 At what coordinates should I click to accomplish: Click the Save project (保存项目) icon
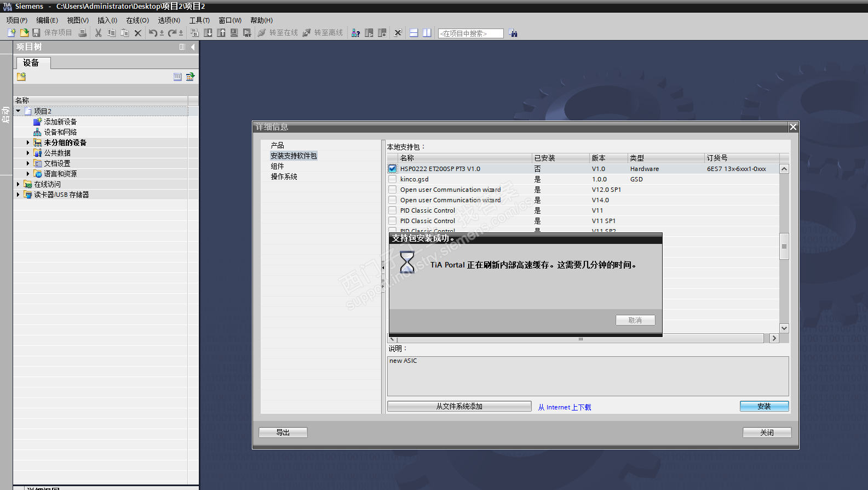pos(36,33)
